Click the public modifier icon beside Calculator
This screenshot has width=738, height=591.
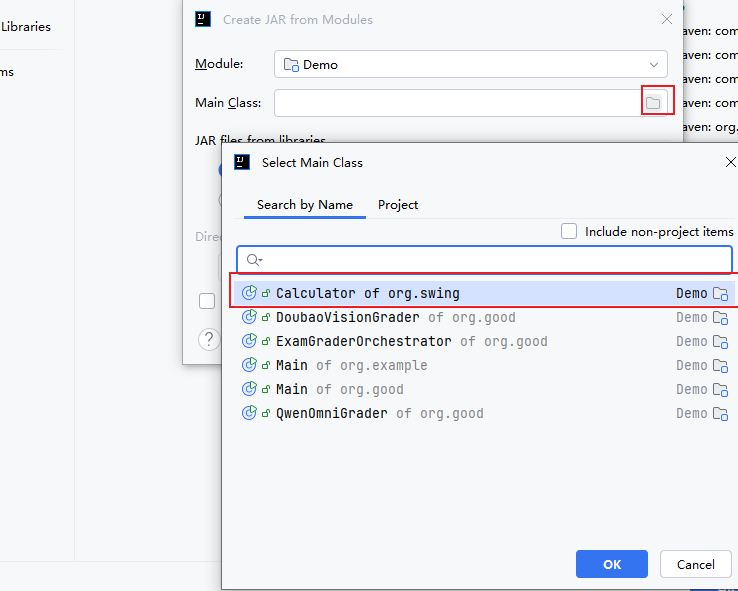coord(266,293)
